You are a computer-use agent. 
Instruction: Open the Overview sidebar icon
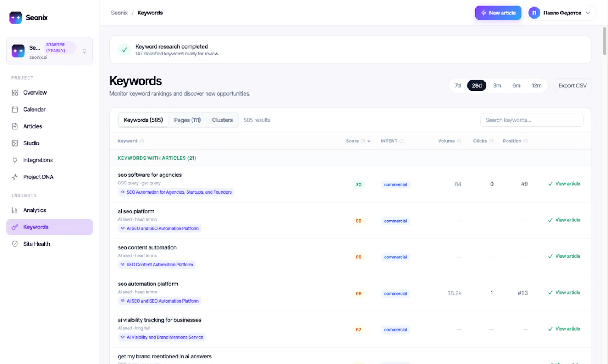tap(15, 93)
